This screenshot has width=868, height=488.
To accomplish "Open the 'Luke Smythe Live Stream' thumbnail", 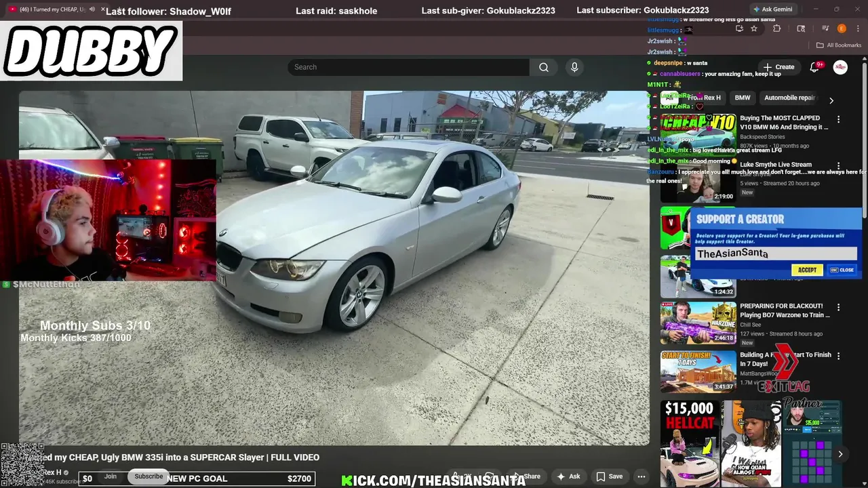I will [x=698, y=182].
